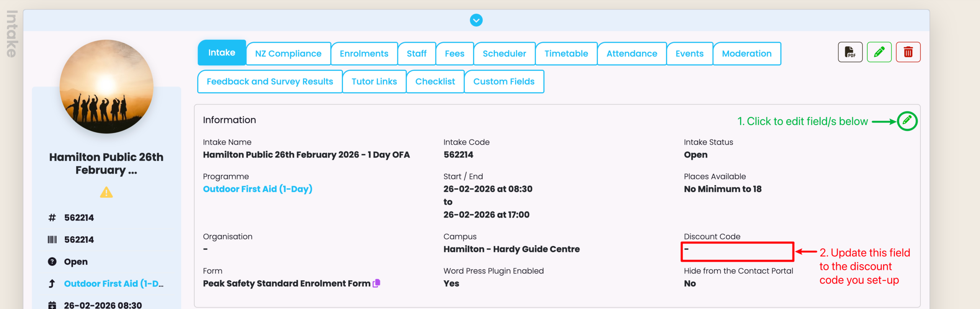Click the barcode icon in sidebar
This screenshot has width=980, height=309.
(x=52, y=240)
